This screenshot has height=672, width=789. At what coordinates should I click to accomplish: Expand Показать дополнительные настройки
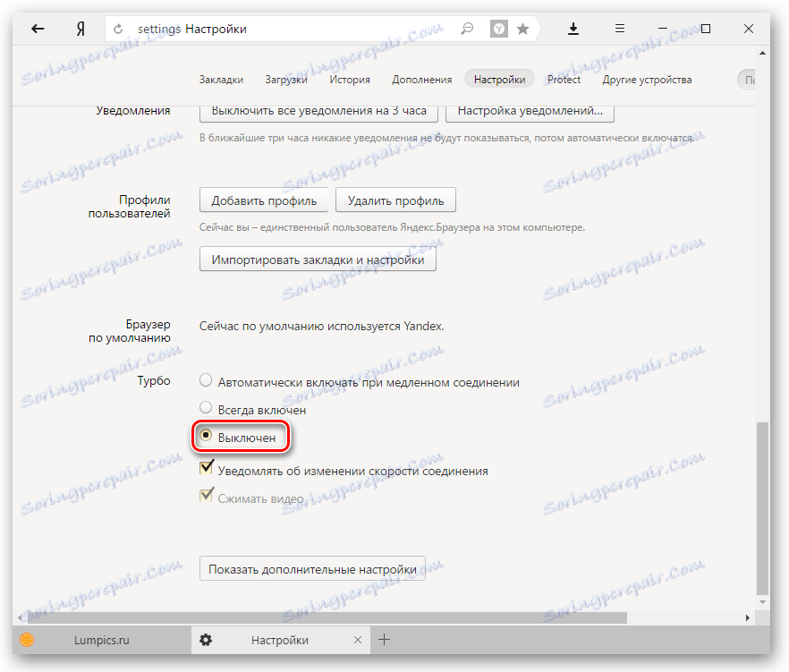312,568
